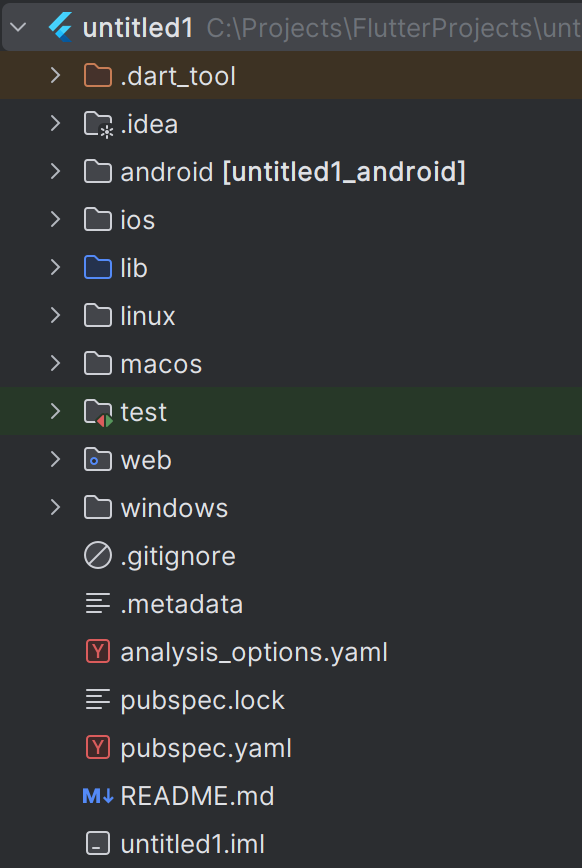Expand the android folder chevron
Screen dimensions: 582x868
click(55, 172)
